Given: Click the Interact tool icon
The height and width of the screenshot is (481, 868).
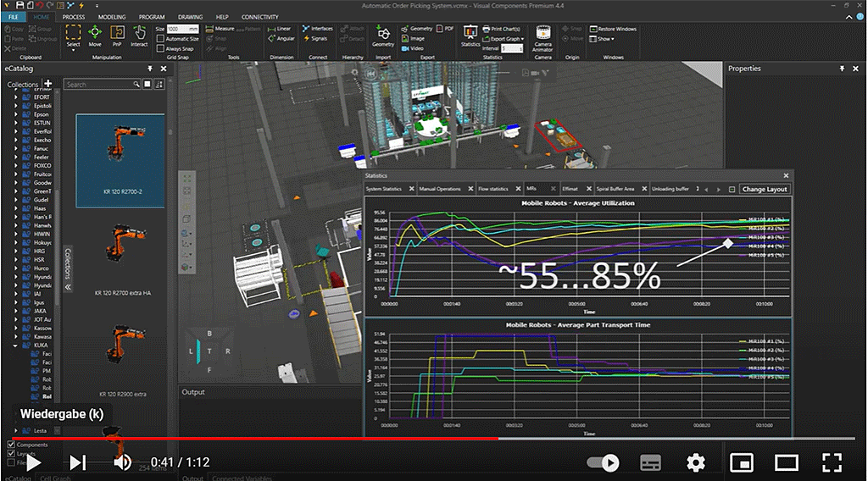Looking at the screenshot, I should (139, 35).
